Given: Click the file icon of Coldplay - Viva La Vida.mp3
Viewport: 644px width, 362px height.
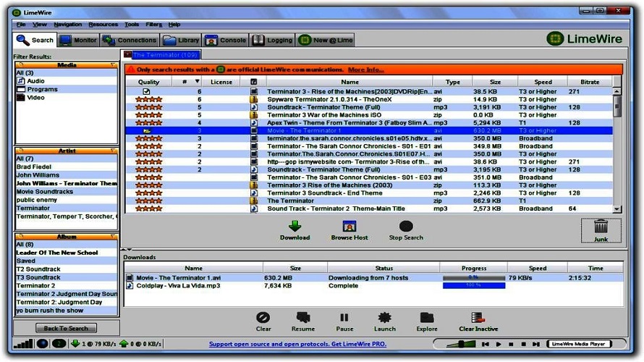Looking at the screenshot, I should 130,285.
